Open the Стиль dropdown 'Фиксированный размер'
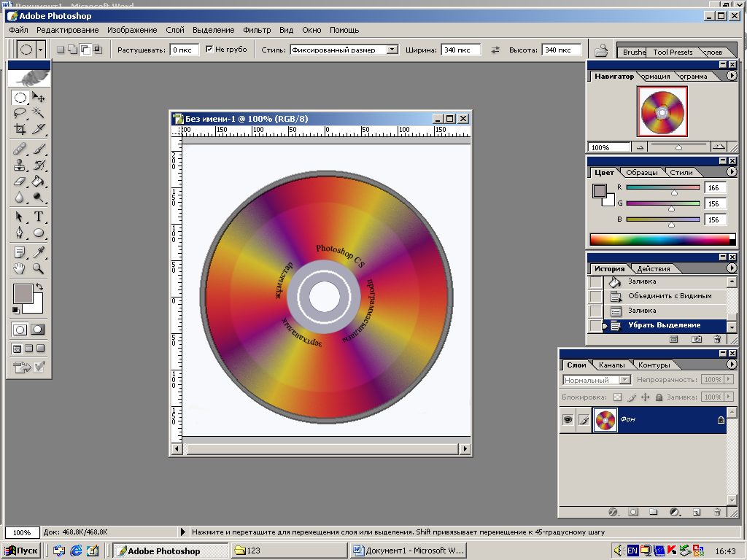 coord(344,50)
